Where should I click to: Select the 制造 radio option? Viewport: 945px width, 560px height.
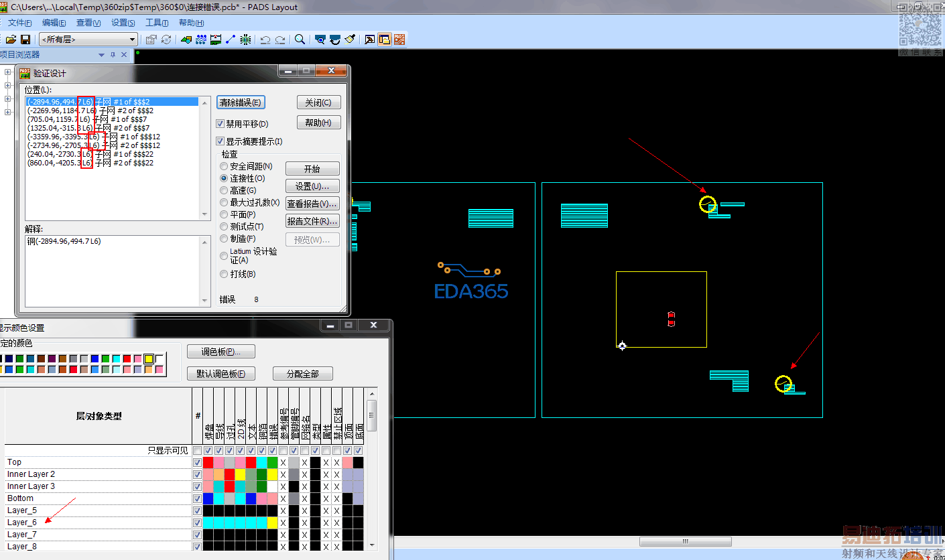(x=224, y=238)
